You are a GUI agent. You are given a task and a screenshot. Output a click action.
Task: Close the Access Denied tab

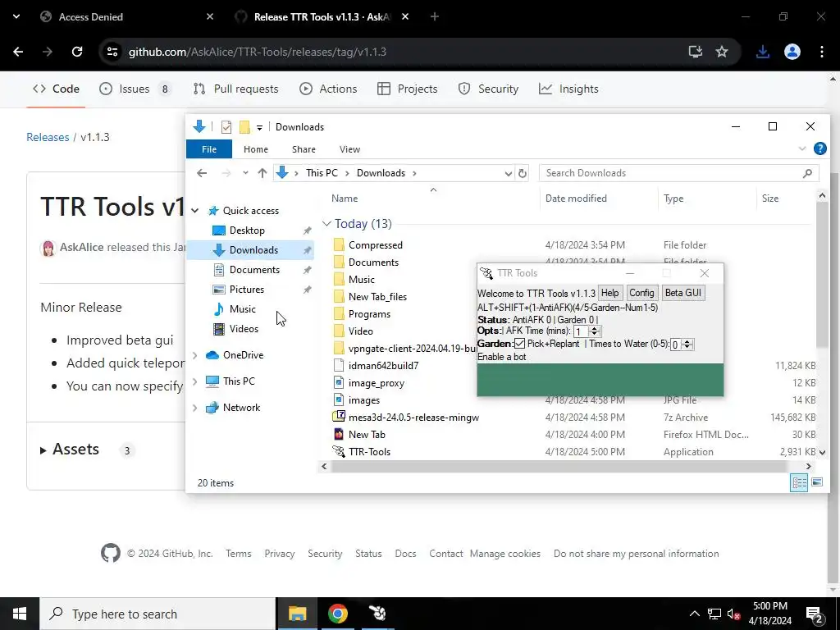pos(210,16)
